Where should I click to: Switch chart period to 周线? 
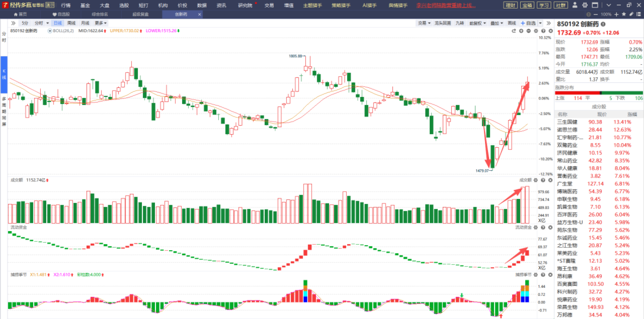tap(71, 23)
